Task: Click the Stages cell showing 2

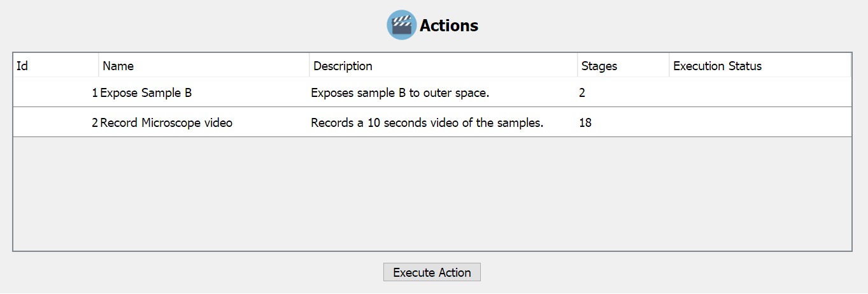Action: pyautogui.click(x=582, y=92)
